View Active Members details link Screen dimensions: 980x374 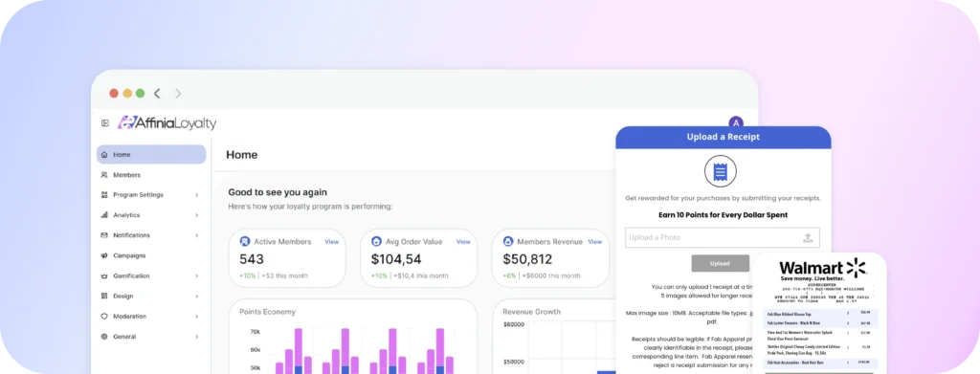point(331,242)
